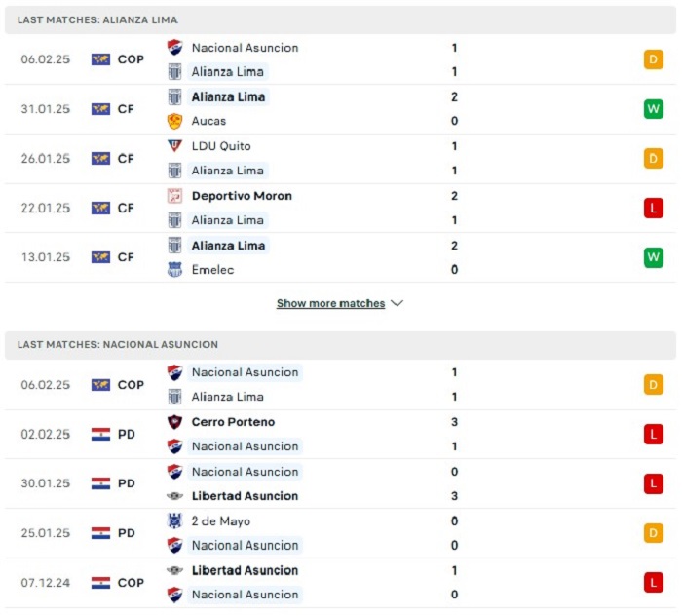The image size is (682, 616).
Task: Open the Emelec team name link
Action: [x=212, y=270]
